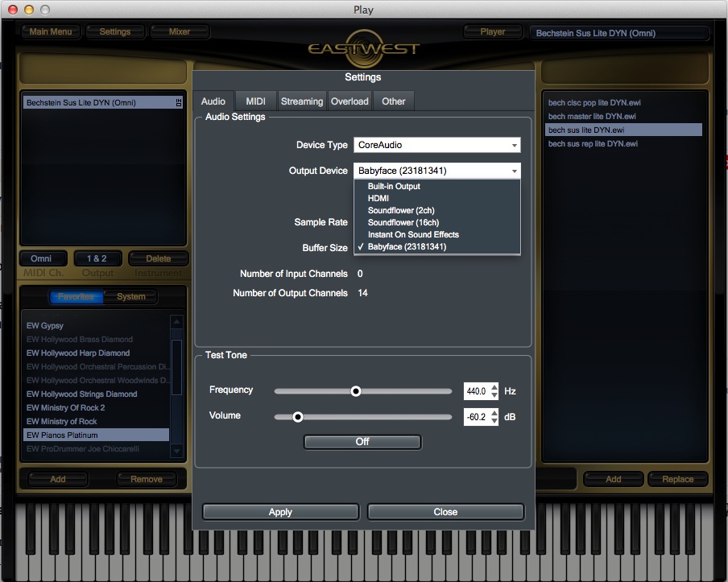Select Soundflower (16ch) output

click(x=437, y=222)
